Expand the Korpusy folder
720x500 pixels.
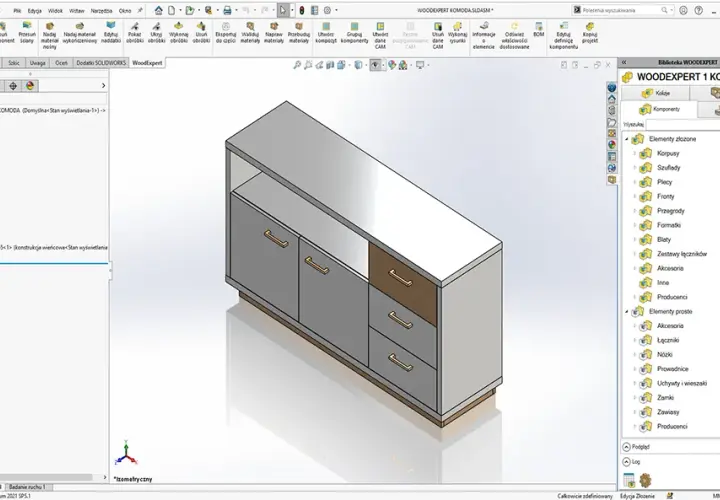(x=635, y=153)
